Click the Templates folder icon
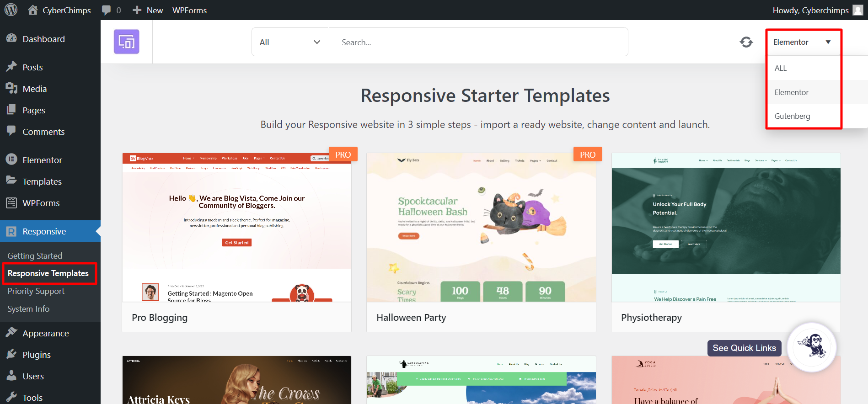The height and width of the screenshot is (404, 868). click(11, 181)
